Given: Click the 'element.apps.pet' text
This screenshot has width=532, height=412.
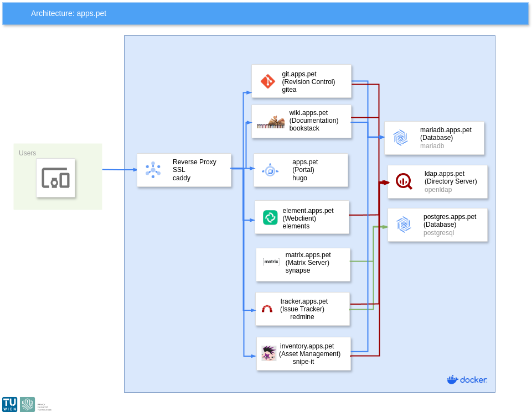Looking at the screenshot, I should (x=308, y=210).
